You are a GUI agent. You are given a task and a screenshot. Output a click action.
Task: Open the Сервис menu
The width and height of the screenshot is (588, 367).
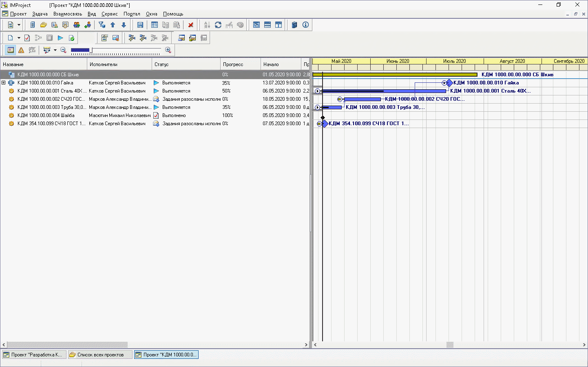coord(109,14)
